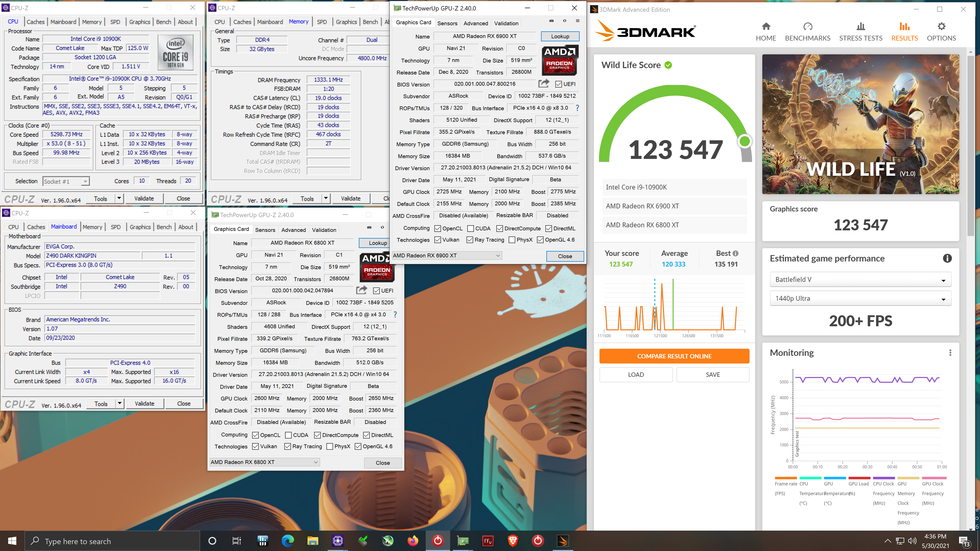The height and width of the screenshot is (551, 980).
Task: Open the CPU-Z taskbar icon
Action: pos(337,541)
